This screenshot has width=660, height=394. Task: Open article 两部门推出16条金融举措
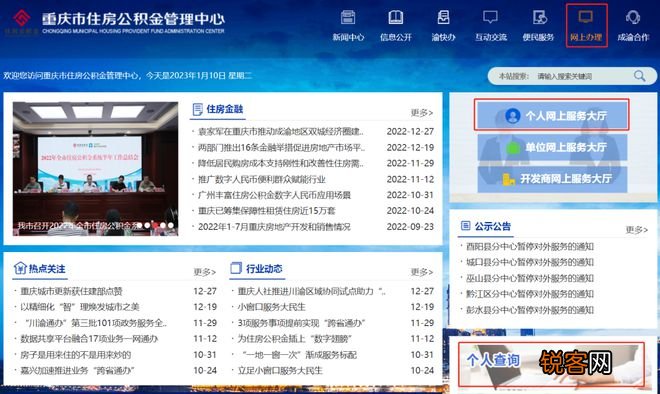point(281,147)
